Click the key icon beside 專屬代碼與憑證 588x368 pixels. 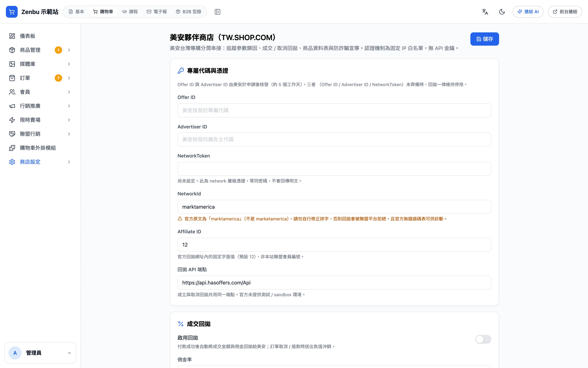pos(181,71)
